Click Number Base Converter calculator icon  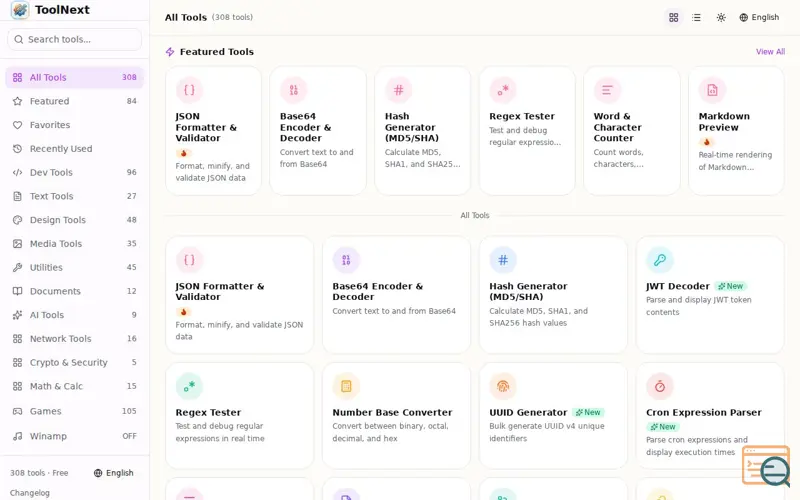coord(346,386)
